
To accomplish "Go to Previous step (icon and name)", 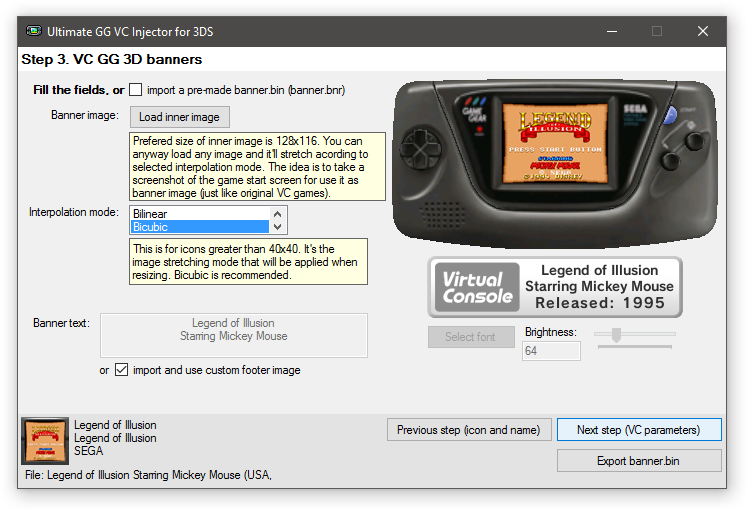I will click(x=469, y=430).
